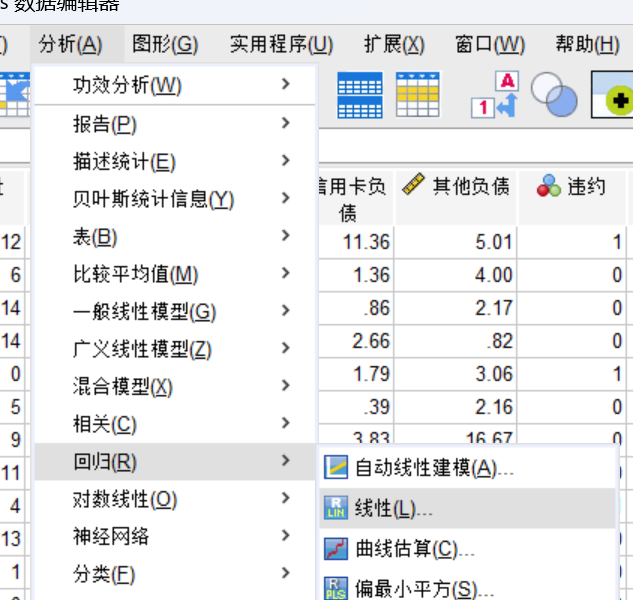This screenshot has height=600, width=633.
Task: Click the weight cases toolbar icon with yellow rows
Action: [x=417, y=95]
